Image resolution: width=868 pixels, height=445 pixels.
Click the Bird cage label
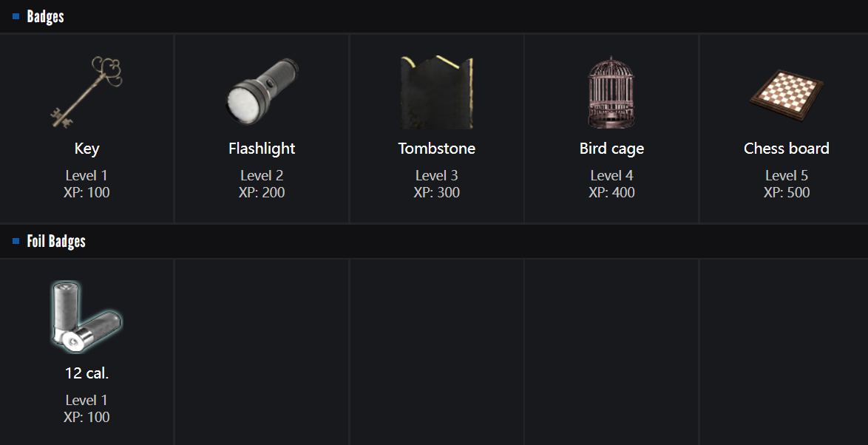(611, 149)
